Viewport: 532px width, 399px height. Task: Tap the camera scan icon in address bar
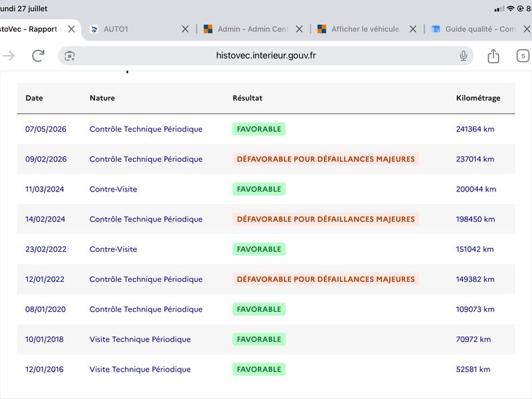pyautogui.click(x=70, y=56)
